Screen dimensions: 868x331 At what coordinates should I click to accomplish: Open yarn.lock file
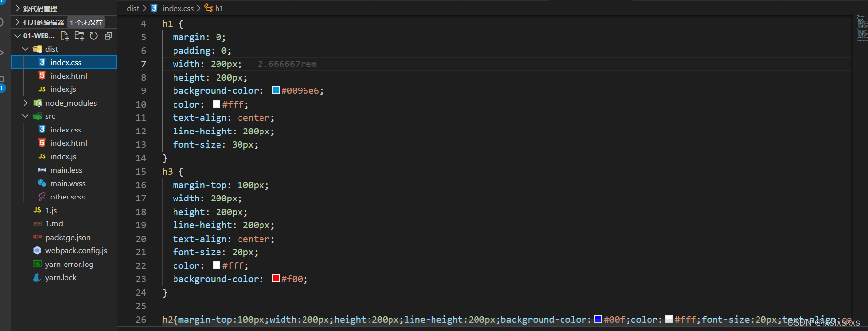pos(64,278)
